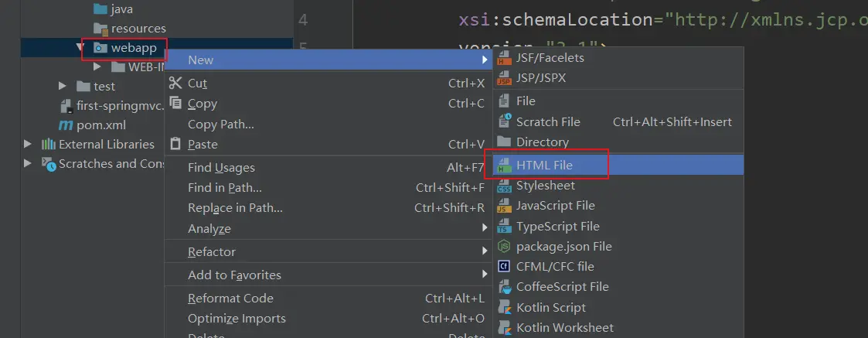This screenshot has width=868, height=338.
Task: Click the Stylesheet CSS icon
Action: tap(505, 186)
